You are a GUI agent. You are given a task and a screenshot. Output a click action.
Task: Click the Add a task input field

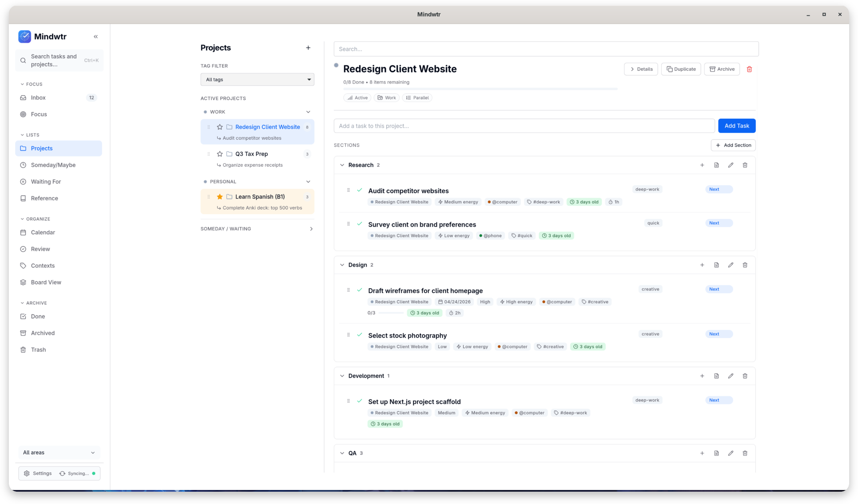coord(524,126)
